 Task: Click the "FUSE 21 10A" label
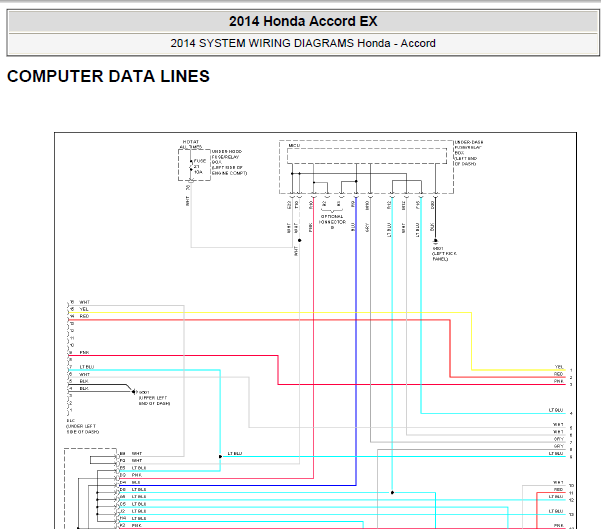tap(199, 166)
